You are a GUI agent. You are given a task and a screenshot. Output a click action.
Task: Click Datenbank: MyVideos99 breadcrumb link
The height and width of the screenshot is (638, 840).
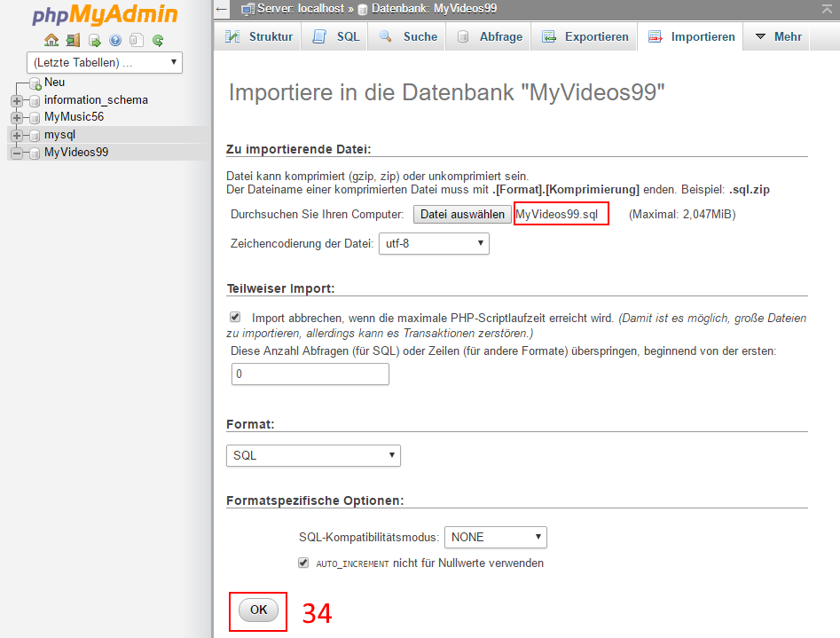click(x=434, y=9)
